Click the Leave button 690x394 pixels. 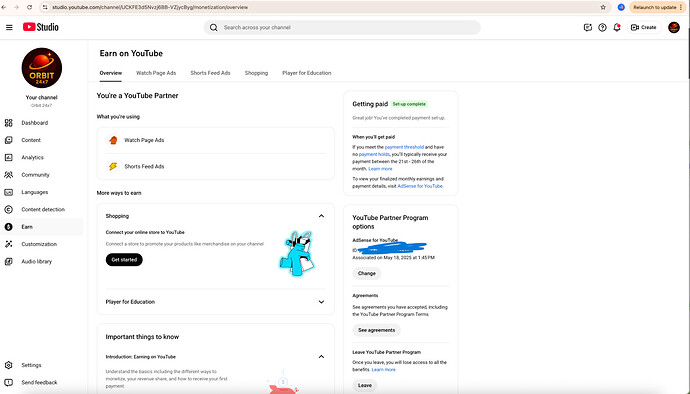tap(365, 386)
